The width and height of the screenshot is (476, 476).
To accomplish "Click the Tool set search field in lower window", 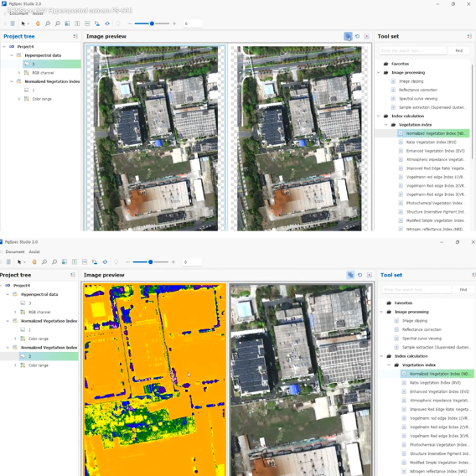I will coord(416,290).
